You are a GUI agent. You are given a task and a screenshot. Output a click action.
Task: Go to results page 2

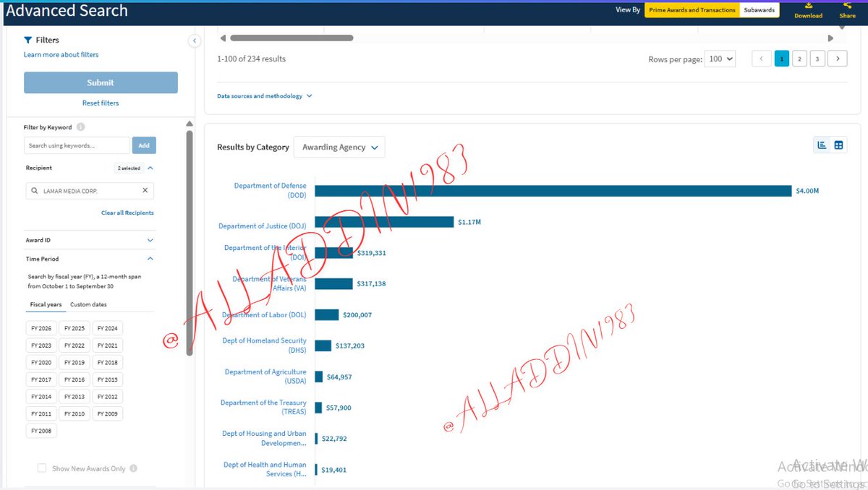(x=799, y=59)
